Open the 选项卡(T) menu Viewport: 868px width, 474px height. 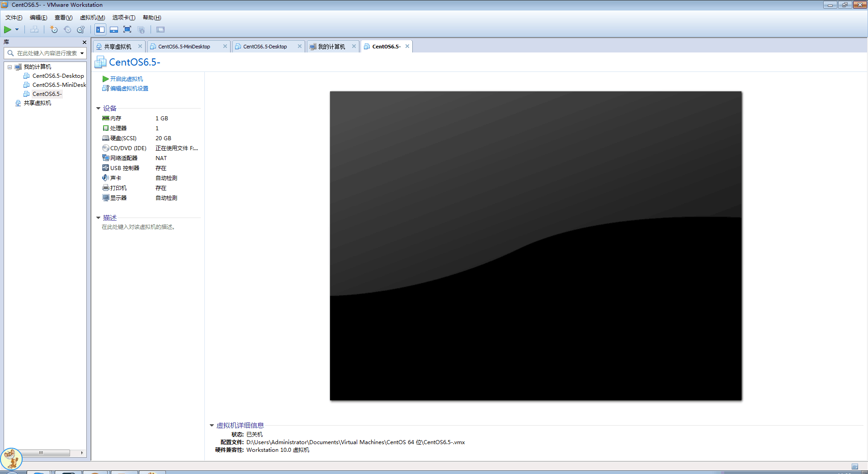pyautogui.click(x=124, y=18)
